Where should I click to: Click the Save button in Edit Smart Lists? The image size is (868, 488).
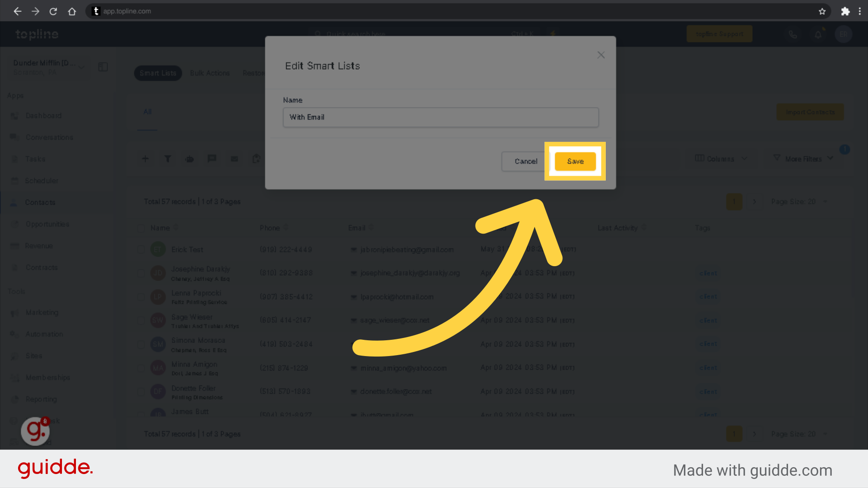click(x=575, y=161)
